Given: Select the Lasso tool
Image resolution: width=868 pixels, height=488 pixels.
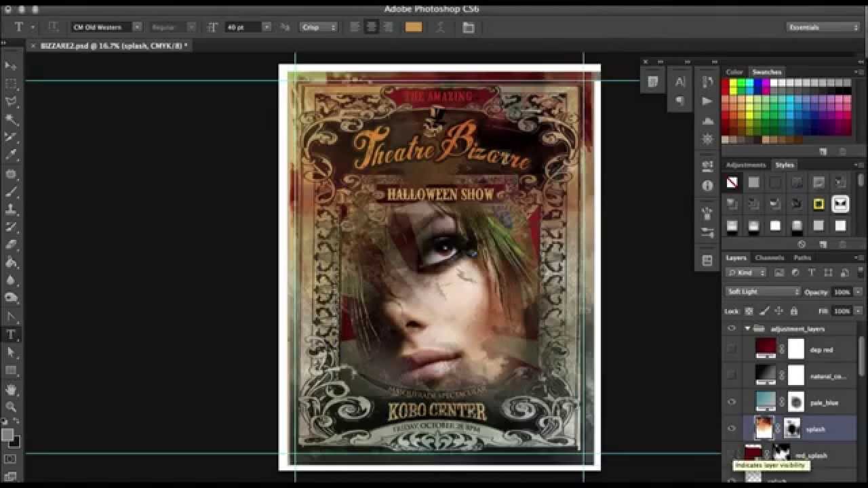Looking at the screenshot, I should pos(11,102).
